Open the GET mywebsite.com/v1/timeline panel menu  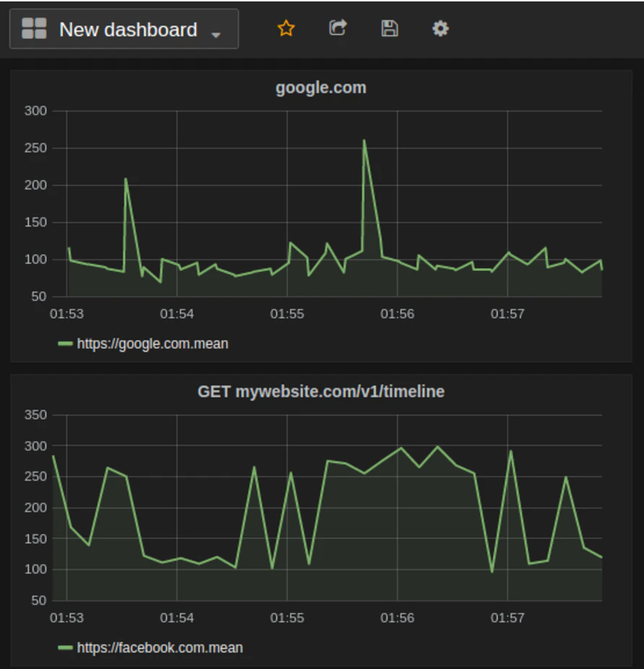tap(321, 392)
